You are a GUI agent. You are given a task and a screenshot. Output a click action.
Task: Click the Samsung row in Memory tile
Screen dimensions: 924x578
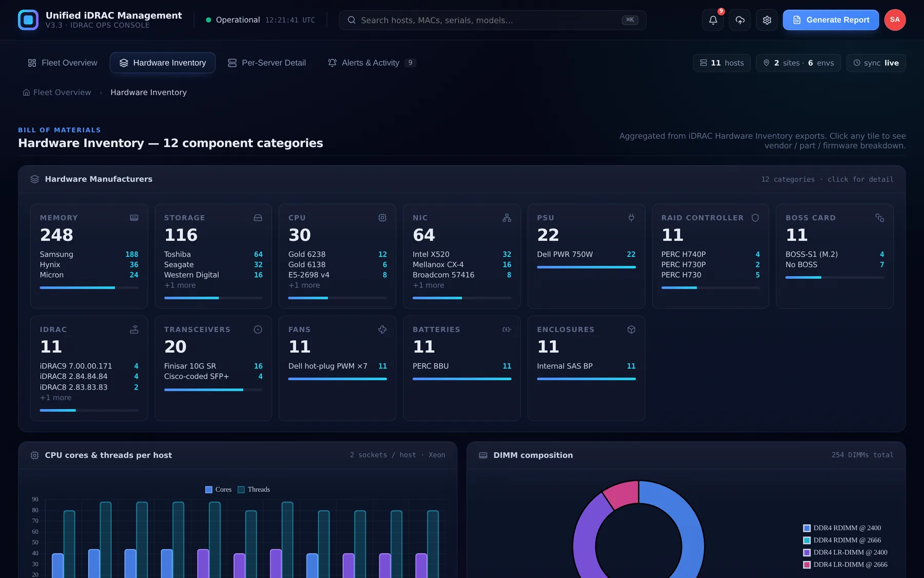pos(89,254)
